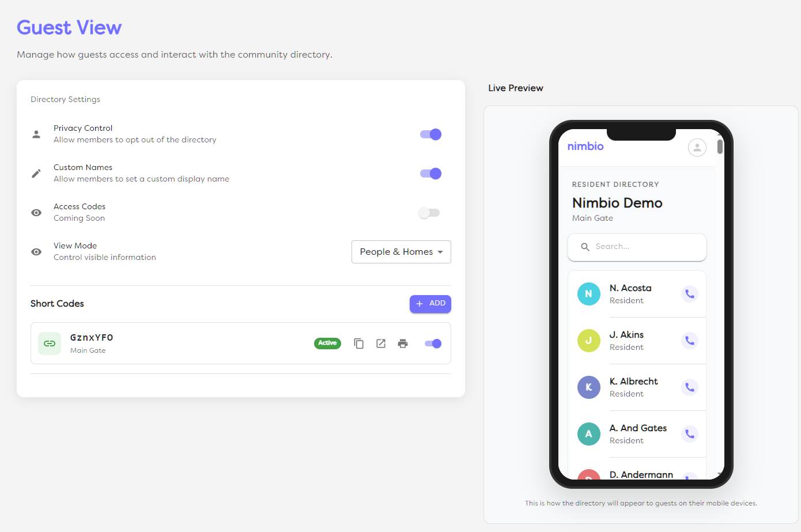The width and height of the screenshot is (801, 532).
Task: Click J. Akins' avatar circle
Action: pyautogui.click(x=589, y=341)
